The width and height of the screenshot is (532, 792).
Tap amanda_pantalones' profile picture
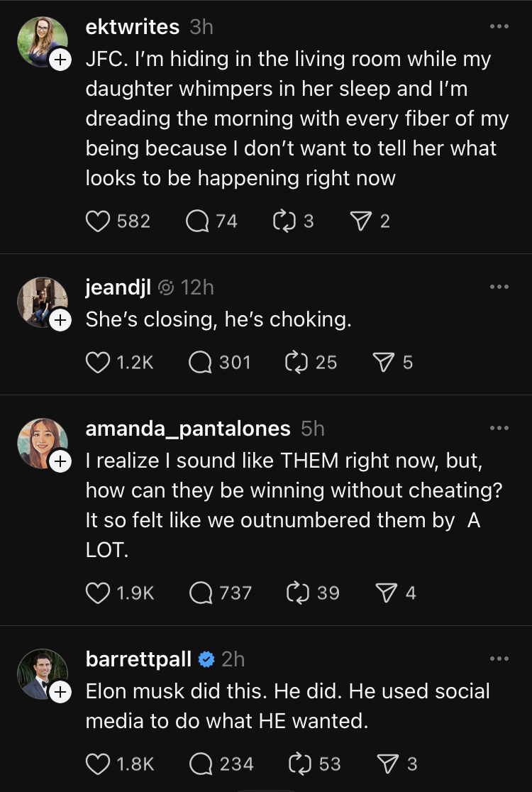click(42, 443)
